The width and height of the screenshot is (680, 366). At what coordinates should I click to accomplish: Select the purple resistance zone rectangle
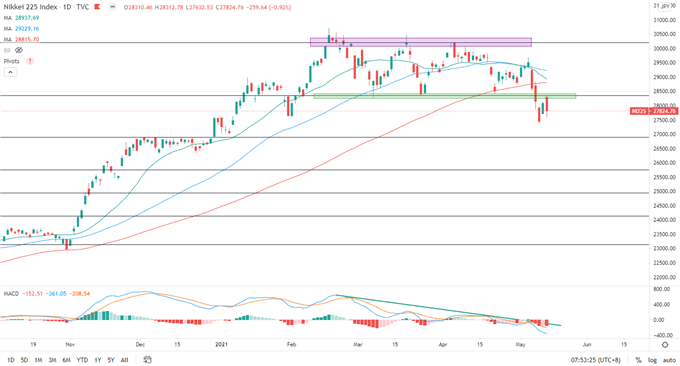tap(421, 42)
